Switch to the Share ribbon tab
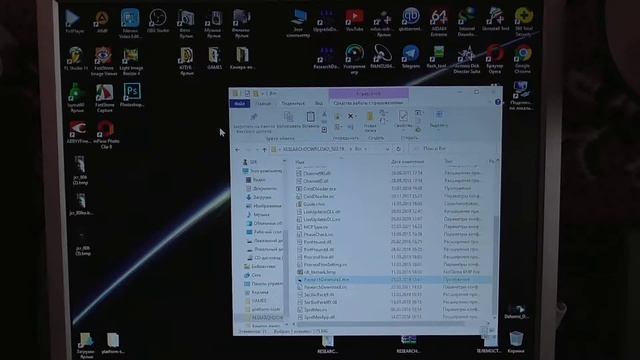This screenshot has width=640, height=360. 293,104
